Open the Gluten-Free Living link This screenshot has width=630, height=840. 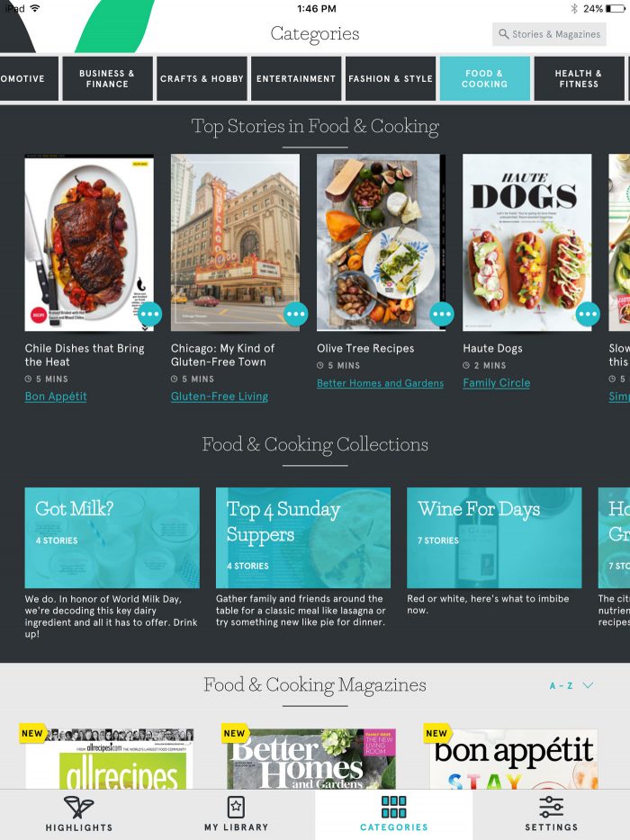coord(220,397)
